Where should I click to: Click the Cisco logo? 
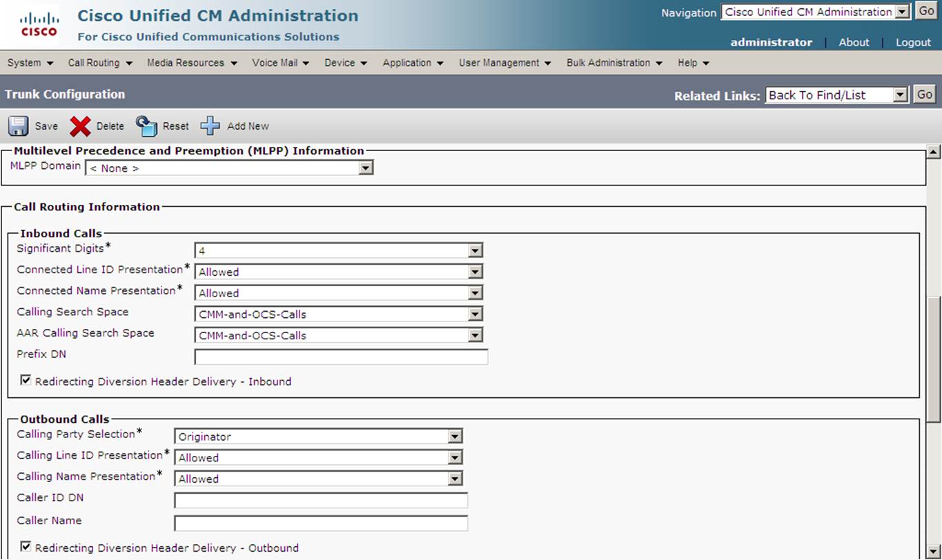click(39, 24)
